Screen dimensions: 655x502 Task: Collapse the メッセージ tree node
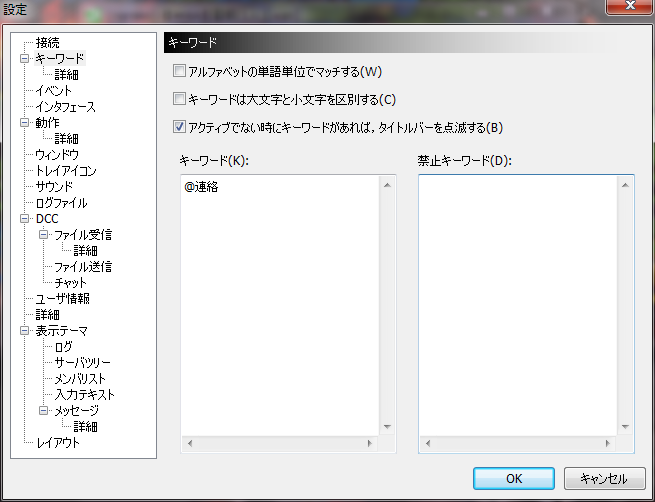coord(43,411)
